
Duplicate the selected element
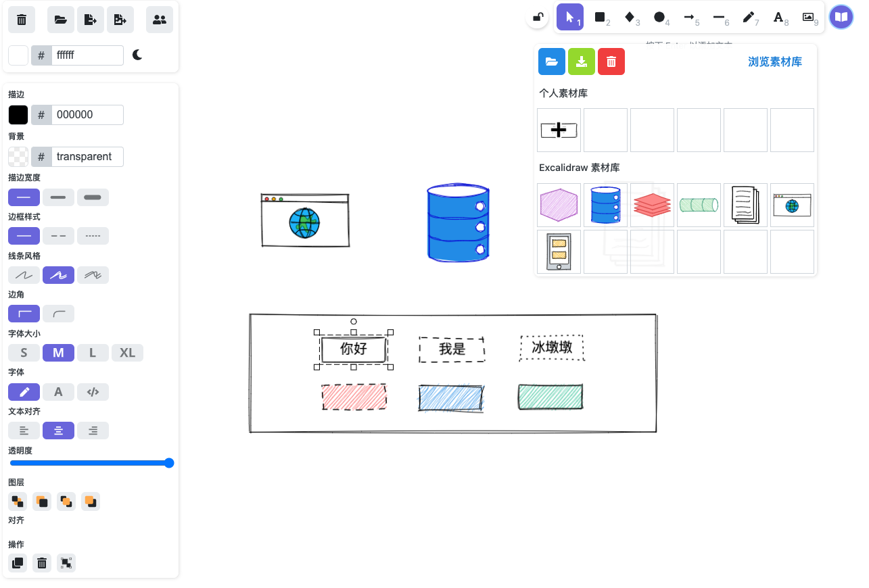coord(18,562)
